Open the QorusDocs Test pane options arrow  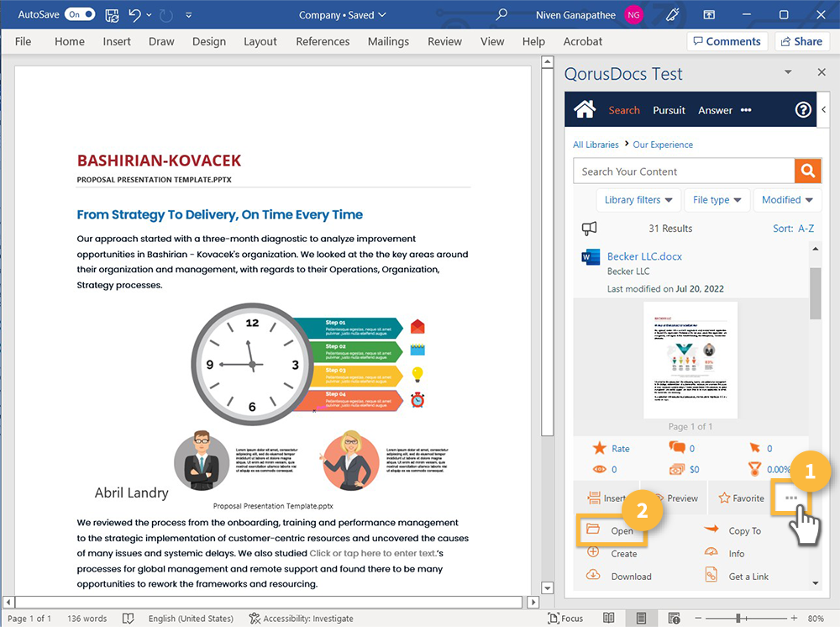pyautogui.click(x=788, y=71)
